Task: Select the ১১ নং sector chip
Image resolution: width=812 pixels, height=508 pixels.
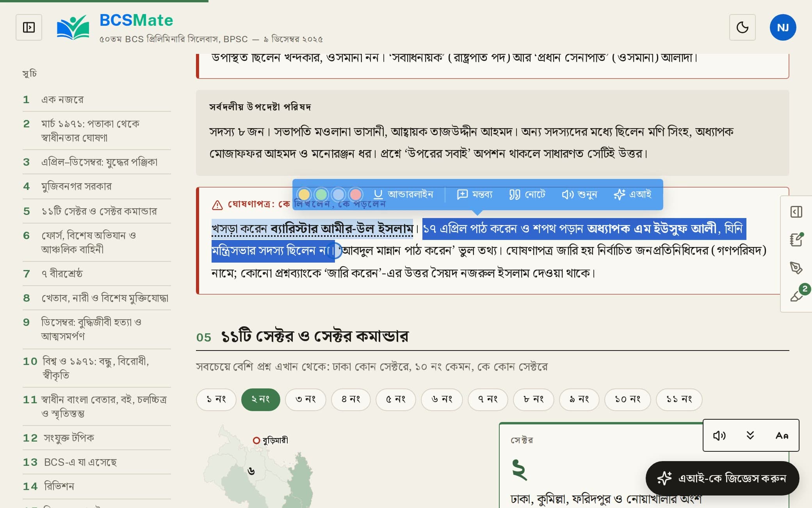Action: click(679, 399)
